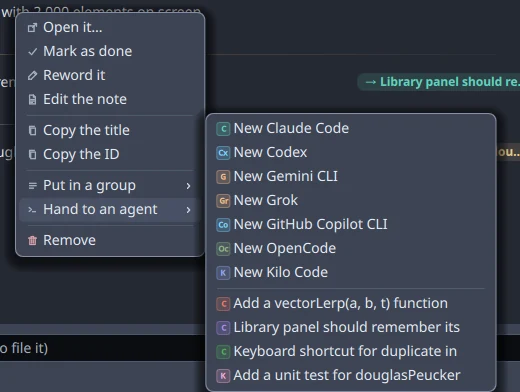Click the OpenCode Oc badge icon

223,249
